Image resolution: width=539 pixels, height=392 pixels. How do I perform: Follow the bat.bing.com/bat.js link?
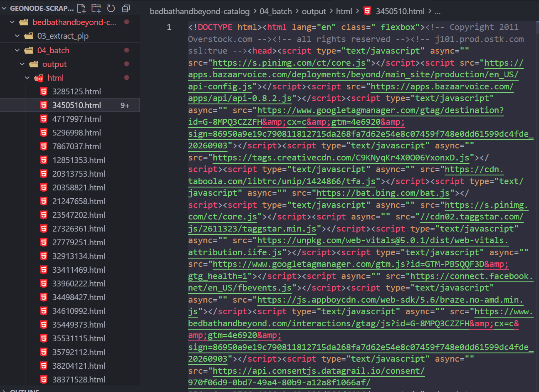click(x=383, y=193)
